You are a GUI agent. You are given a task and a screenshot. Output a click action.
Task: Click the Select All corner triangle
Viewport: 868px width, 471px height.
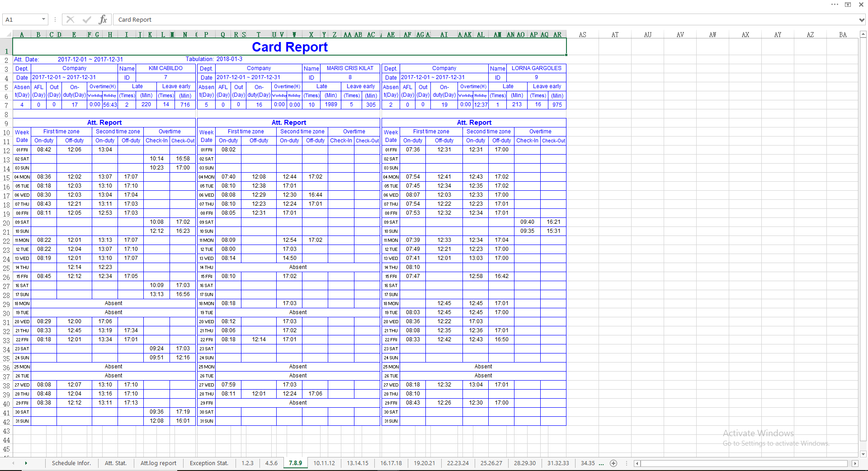8,34
